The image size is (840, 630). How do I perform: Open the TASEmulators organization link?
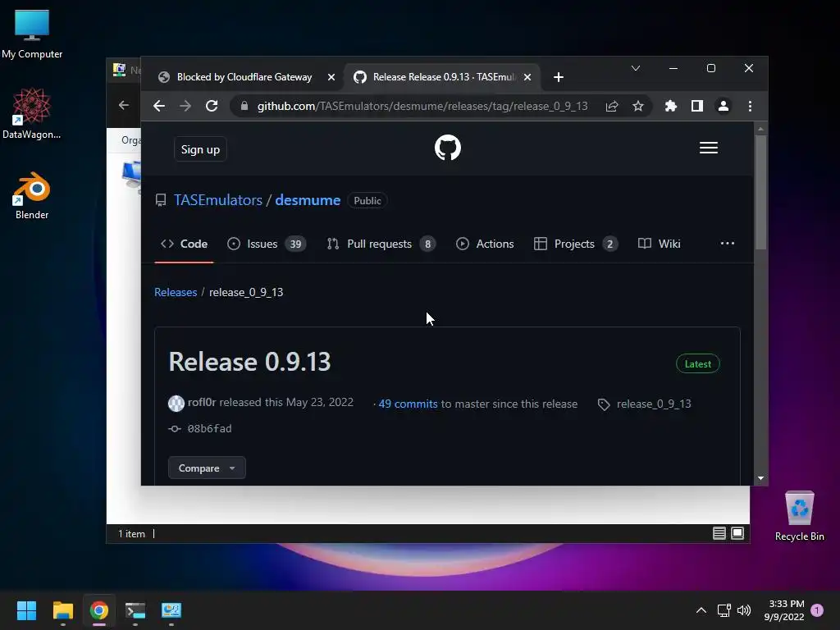[218, 200]
